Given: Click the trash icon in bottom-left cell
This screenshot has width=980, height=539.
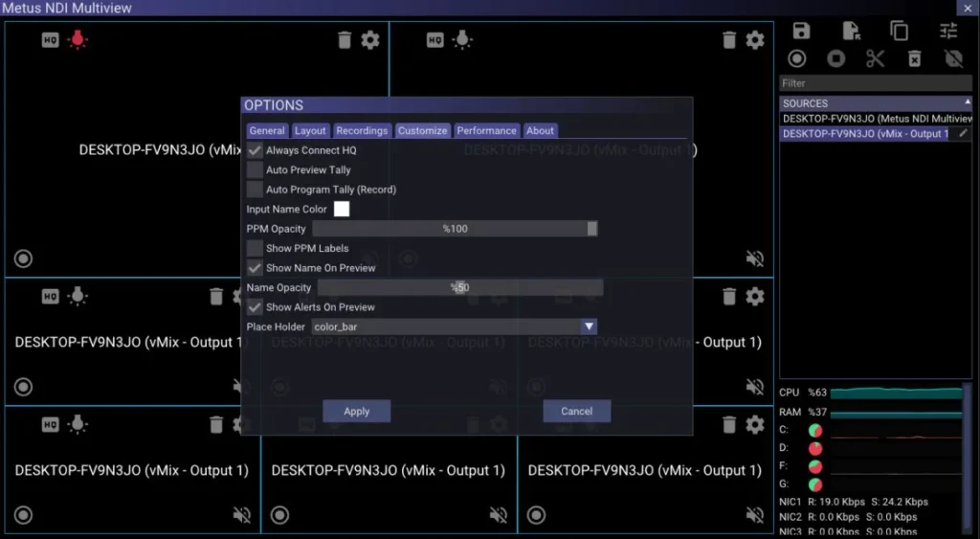Looking at the screenshot, I should pyautogui.click(x=216, y=424).
